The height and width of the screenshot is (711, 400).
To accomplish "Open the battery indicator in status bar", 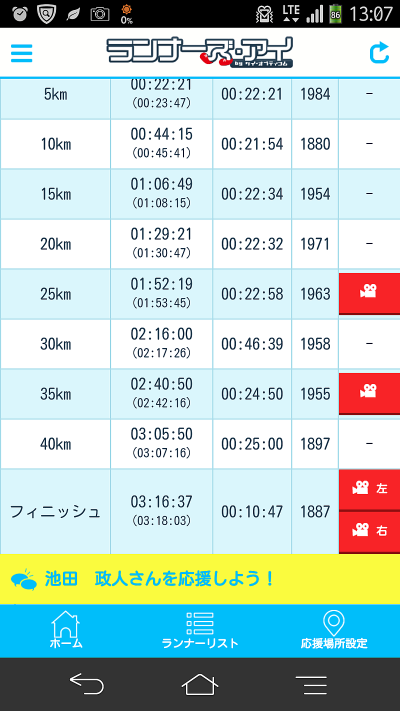I will (x=336, y=14).
